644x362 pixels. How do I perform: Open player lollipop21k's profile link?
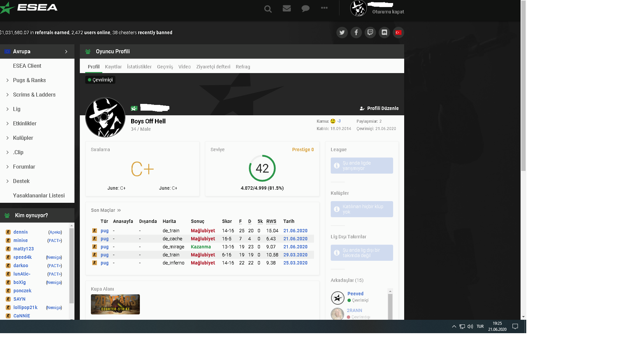25,307
